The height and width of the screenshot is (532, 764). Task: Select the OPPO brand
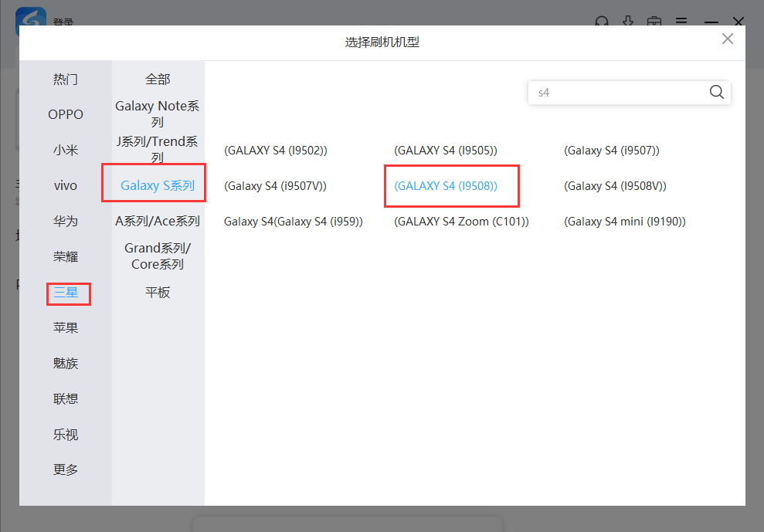click(66, 114)
